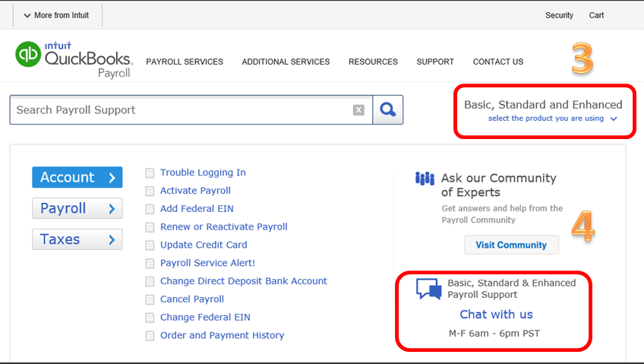Click the Intuit QuickBooks Payroll logo
Screen dimensions: 644x364
[74, 59]
